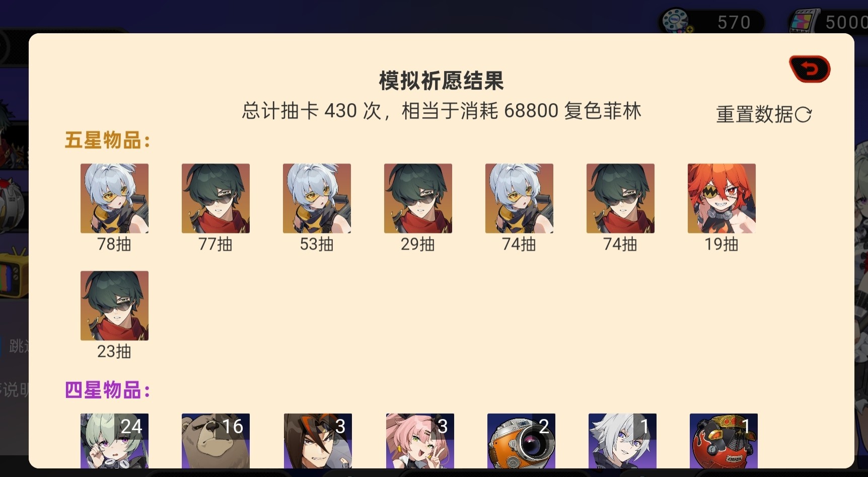This screenshot has width=868, height=477.
Task: Open the green-haired four-star item count 24
Action: (x=114, y=441)
